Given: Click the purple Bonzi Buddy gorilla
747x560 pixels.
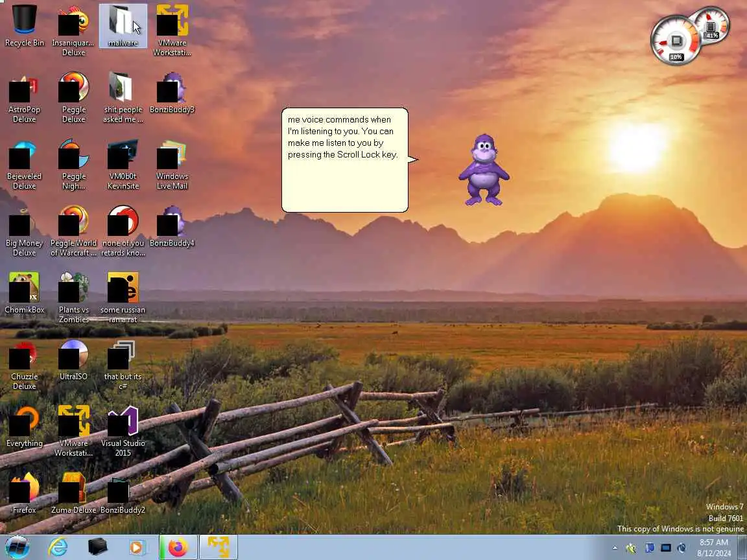Looking at the screenshot, I should (484, 170).
